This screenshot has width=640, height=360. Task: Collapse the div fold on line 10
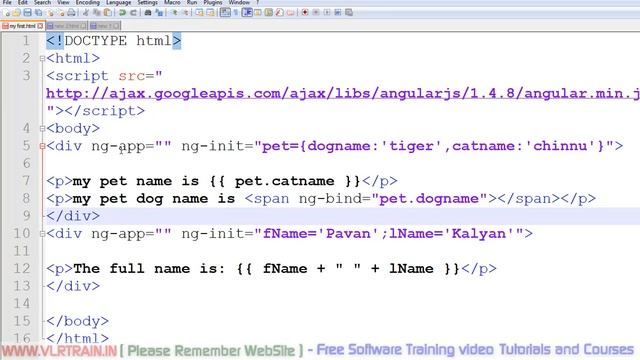point(42,234)
